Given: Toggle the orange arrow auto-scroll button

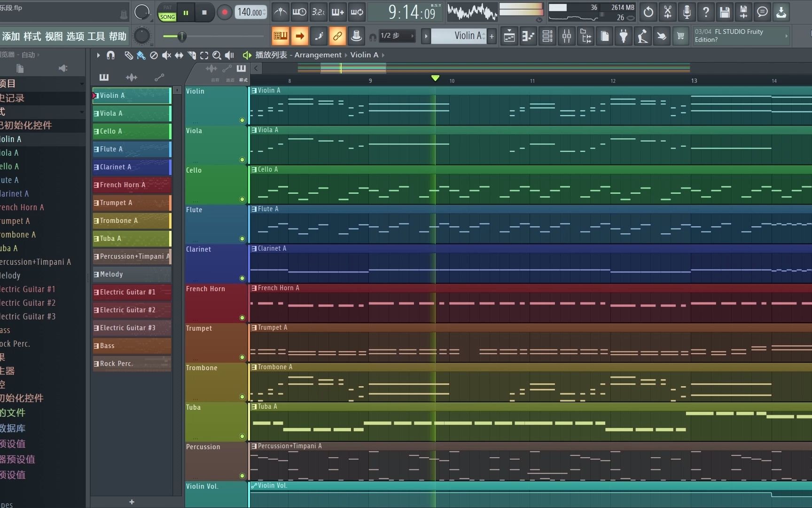Looking at the screenshot, I should (x=300, y=36).
